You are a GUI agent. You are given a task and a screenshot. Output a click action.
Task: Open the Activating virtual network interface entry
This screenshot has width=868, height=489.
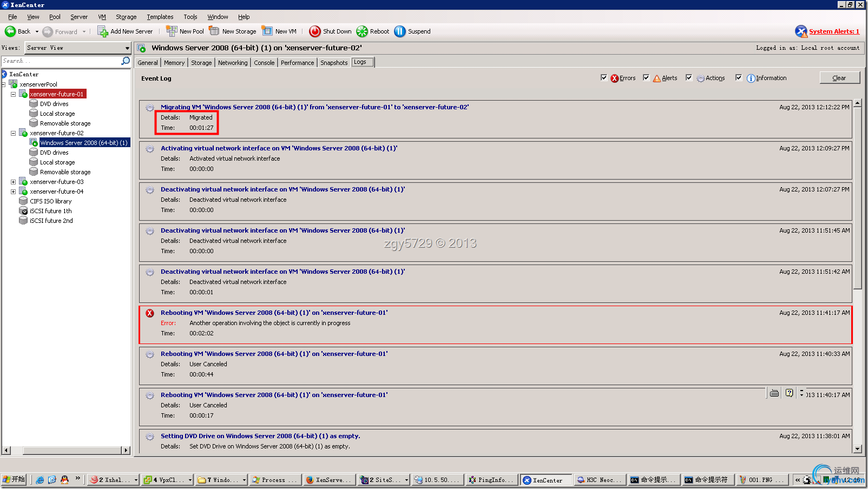tap(279, 148)
